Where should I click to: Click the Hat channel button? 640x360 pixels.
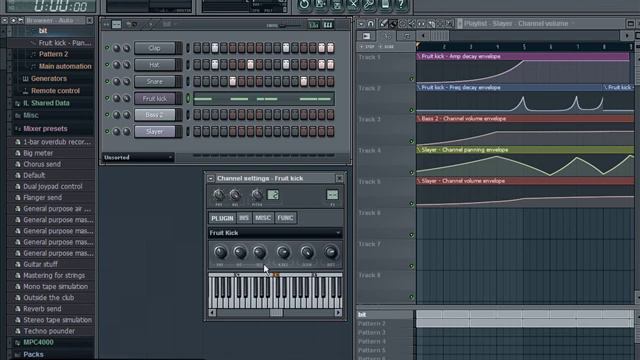(155, 65)
